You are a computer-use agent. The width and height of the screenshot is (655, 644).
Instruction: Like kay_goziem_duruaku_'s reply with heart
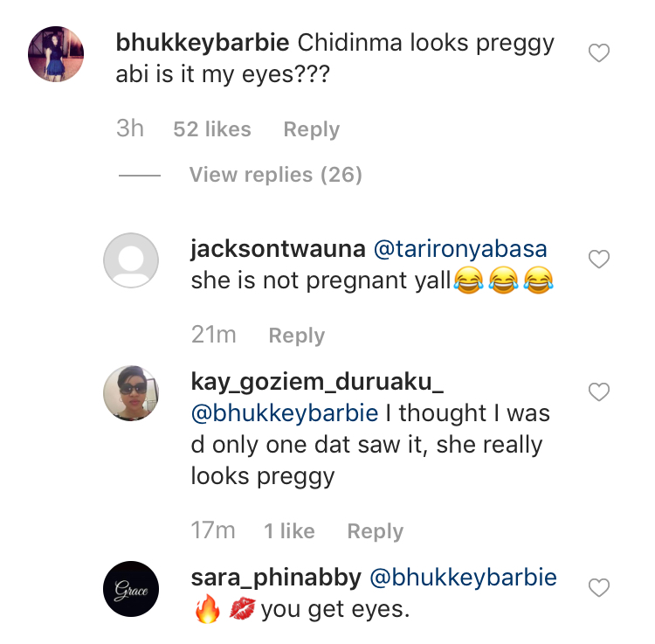599,392
